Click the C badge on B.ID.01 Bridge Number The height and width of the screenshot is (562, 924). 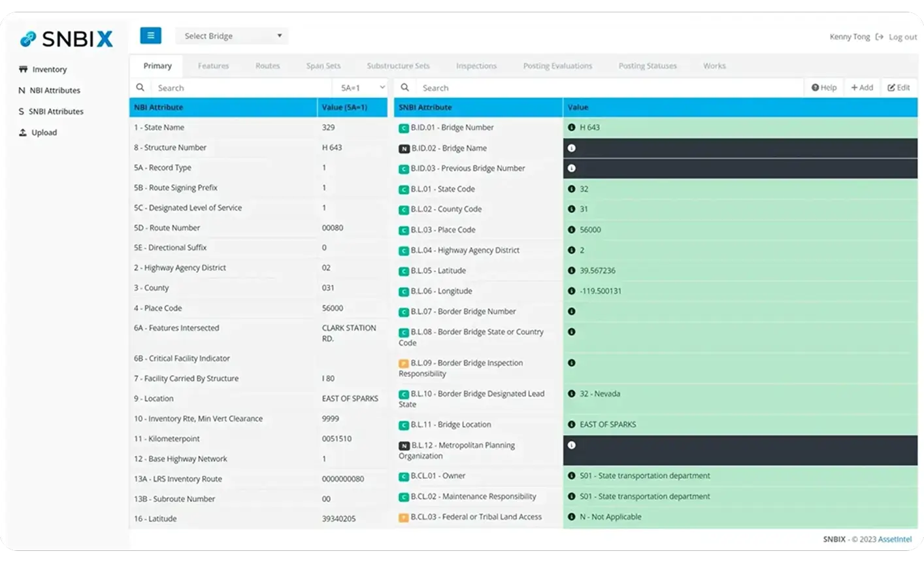pos(404,128)
